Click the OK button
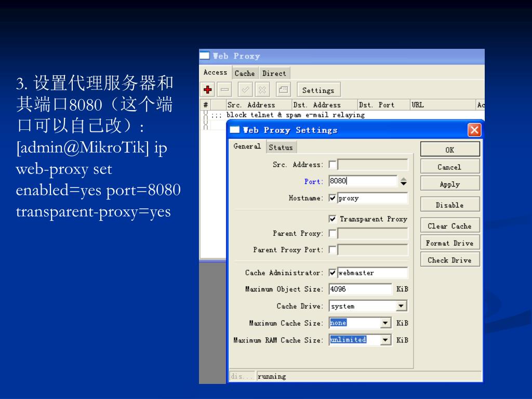The width and height of the screenshot is (532, 399). [x=450, y=150]
